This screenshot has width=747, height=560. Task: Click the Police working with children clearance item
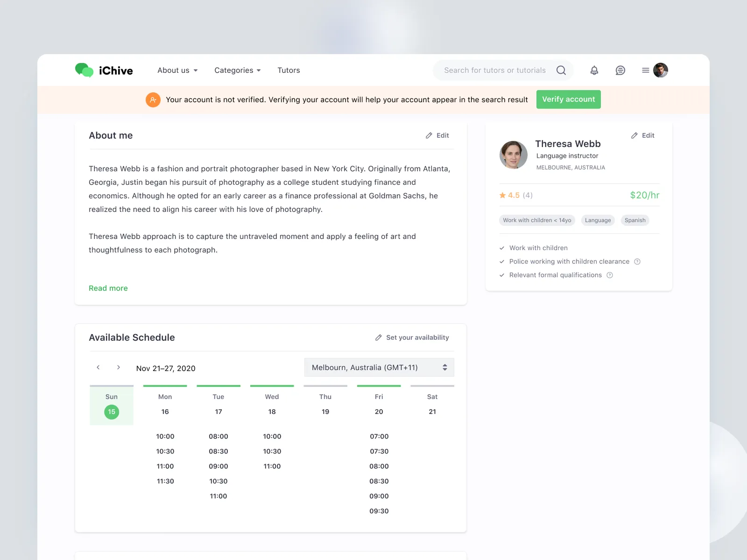[570, 261]
